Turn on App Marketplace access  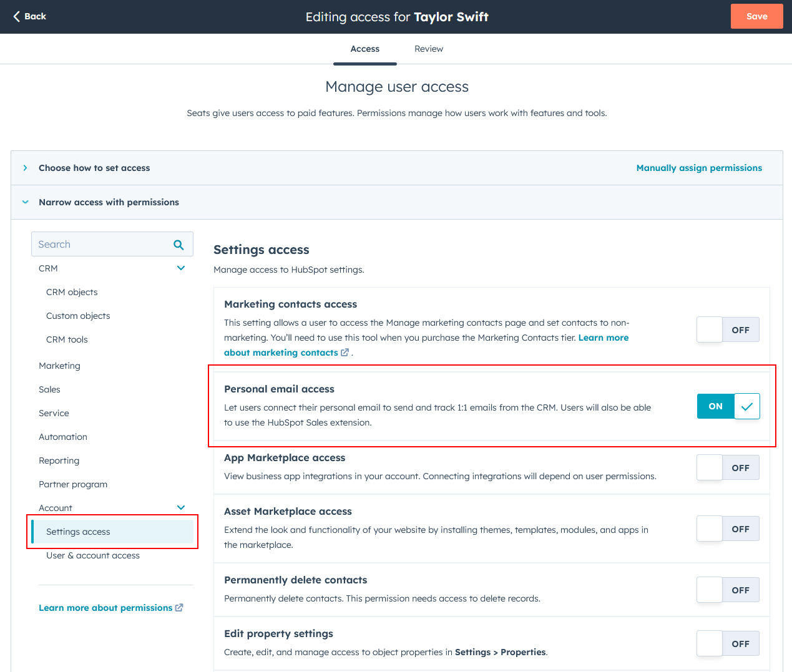(x=728, y=467)
